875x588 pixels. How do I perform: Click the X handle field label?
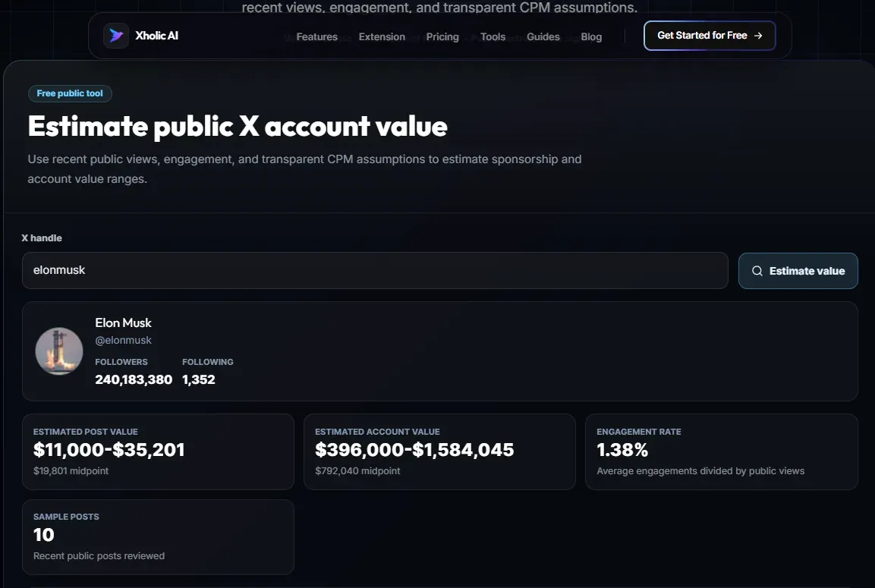tap(42, 237)
